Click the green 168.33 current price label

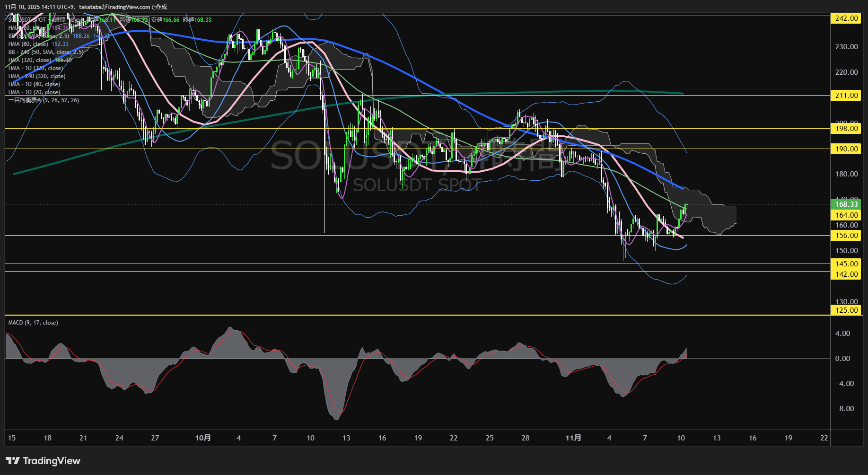[846, 204]
